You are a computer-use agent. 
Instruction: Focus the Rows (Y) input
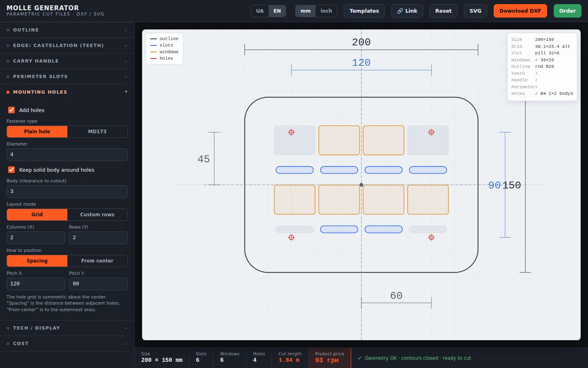click(x=98, y=238)
